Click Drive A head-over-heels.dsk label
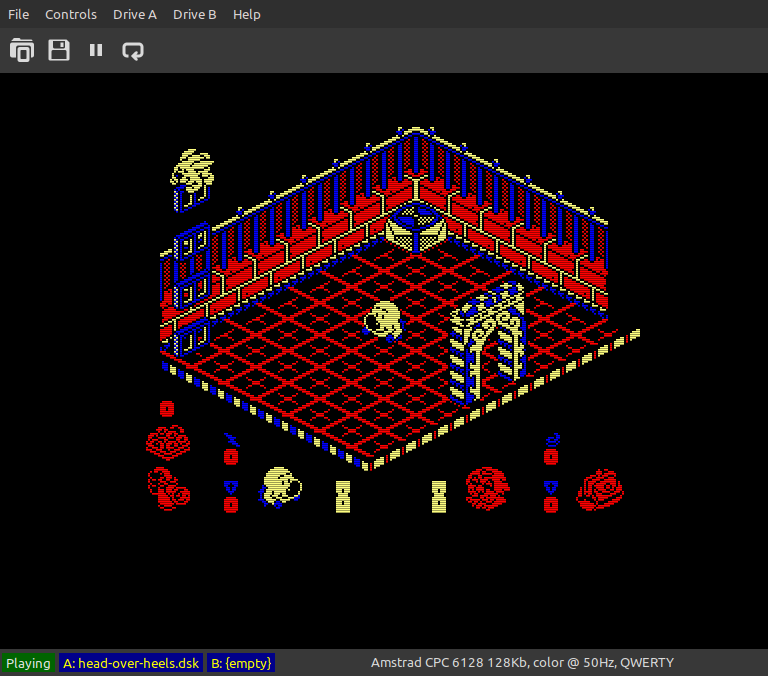This screenshot has width=768, height=676. (131, 663)
